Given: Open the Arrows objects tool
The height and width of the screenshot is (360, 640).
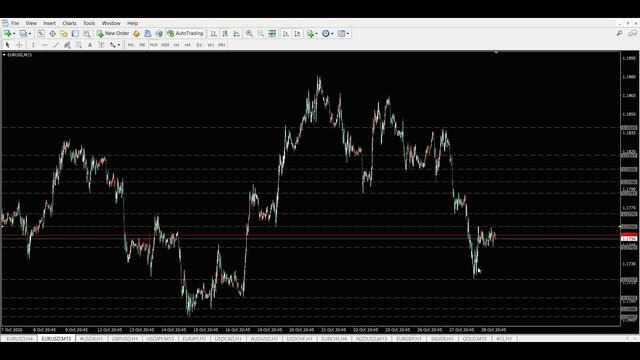Looking at the screenshot, I should tap(112, 45).
